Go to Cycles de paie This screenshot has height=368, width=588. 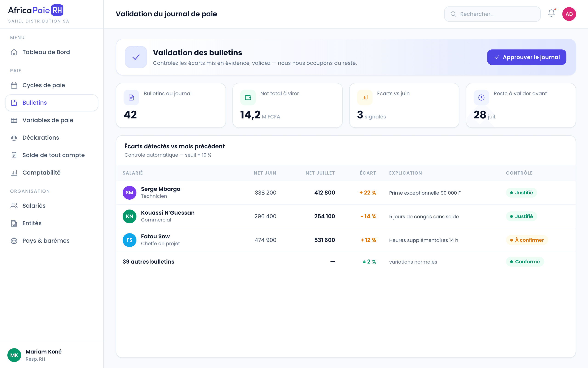coord(51,85)
